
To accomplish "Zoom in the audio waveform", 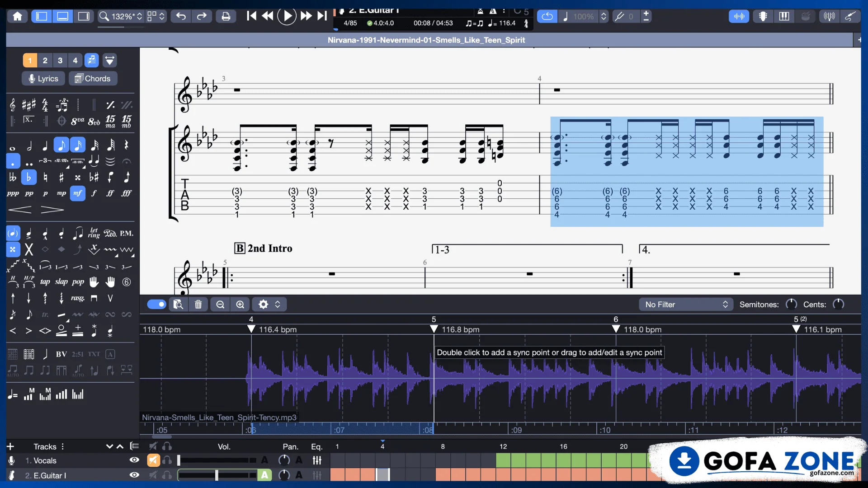I will [x=240, y=304].
